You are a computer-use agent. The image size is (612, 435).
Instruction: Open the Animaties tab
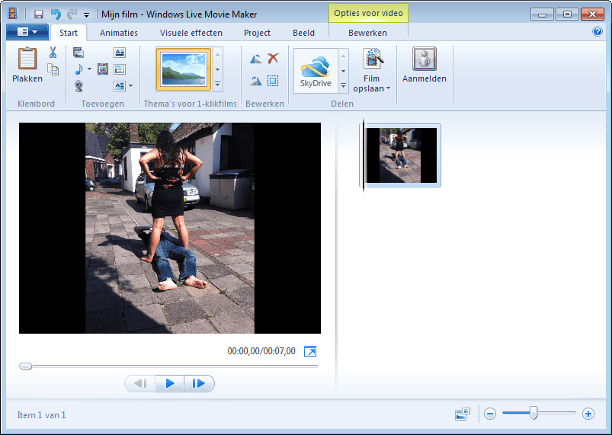click(119, 33)
